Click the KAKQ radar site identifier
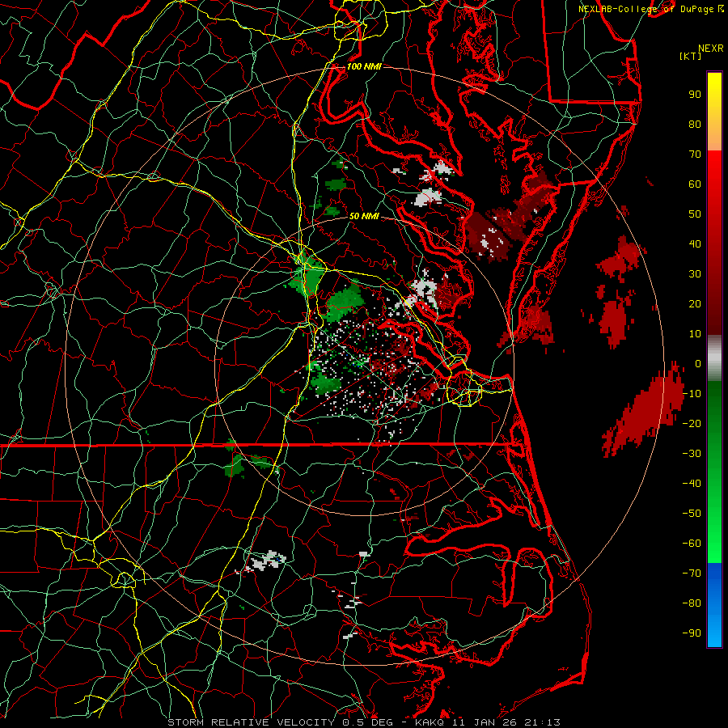 tap(429, 722)
